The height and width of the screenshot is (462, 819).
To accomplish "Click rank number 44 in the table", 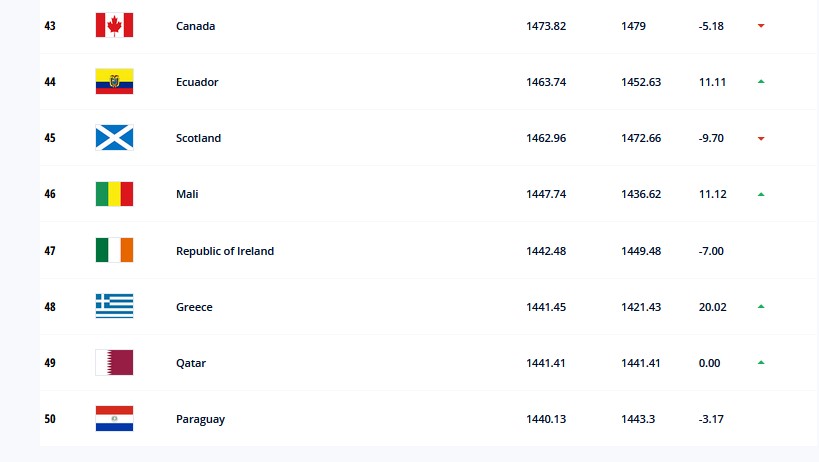I will 50,82.
